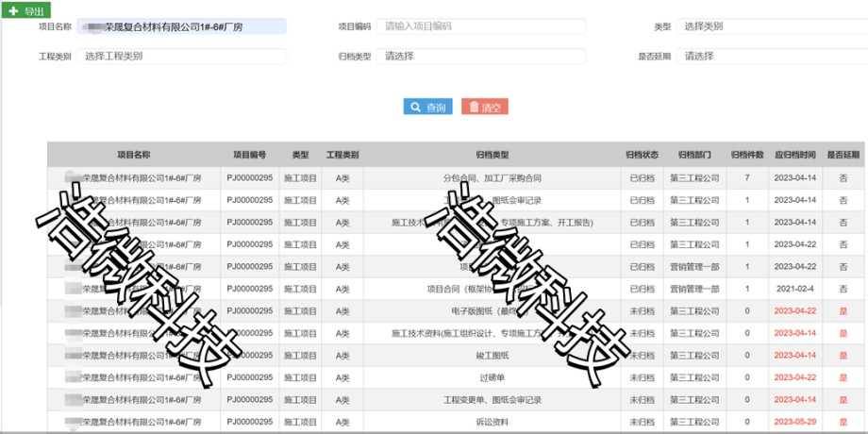Screen dimensions: 868x434
Task: Click the green 导出 export button
Action: click(x=26, y=10)
